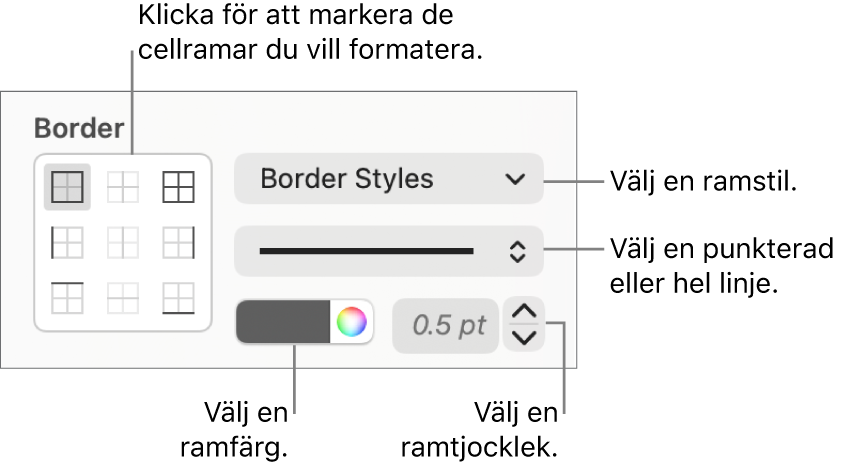Image resolution: width=844 pixels, height=473 pixels.
Task: Open the color wheel picker
Action: (351, 322)
